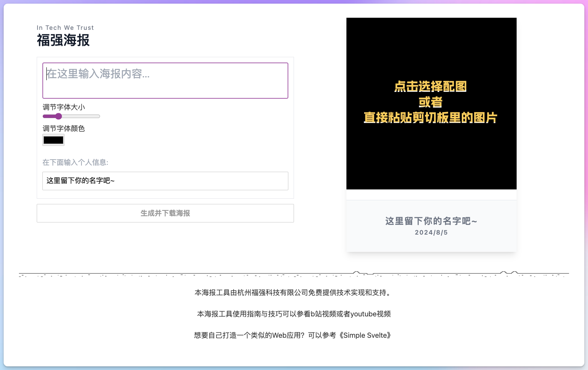Click the 调节字体颜色 label
The image size is (588, 370).
64,128
